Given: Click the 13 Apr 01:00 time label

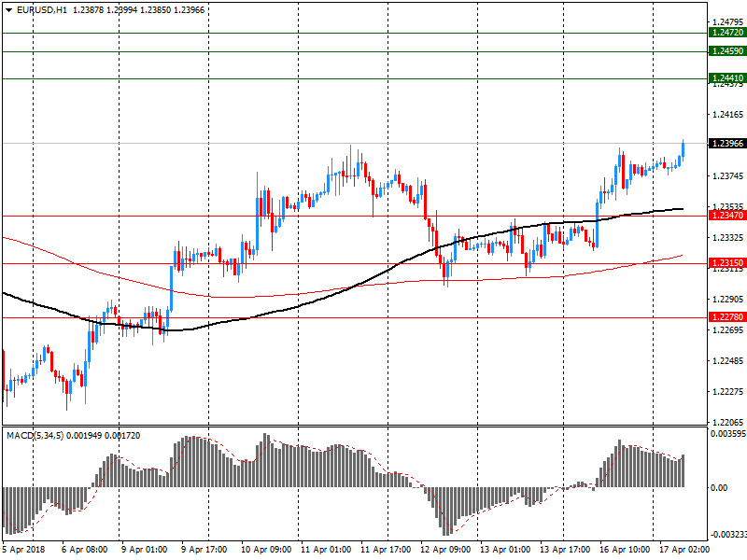Looking at the screenshot, I should 505,550.
